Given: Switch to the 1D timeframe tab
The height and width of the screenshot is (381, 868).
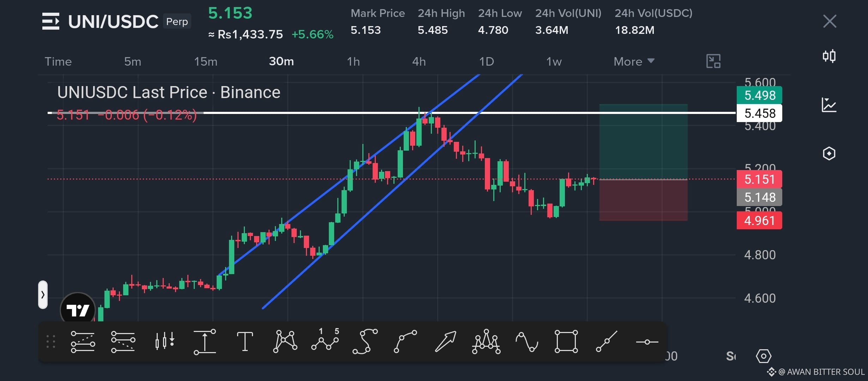Looking at the screenshot, I should [486, 61].
